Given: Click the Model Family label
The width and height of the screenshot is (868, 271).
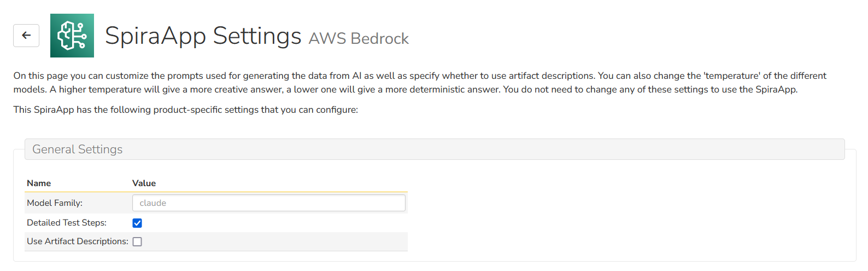Looking at the screenshot, I should 55,203.
